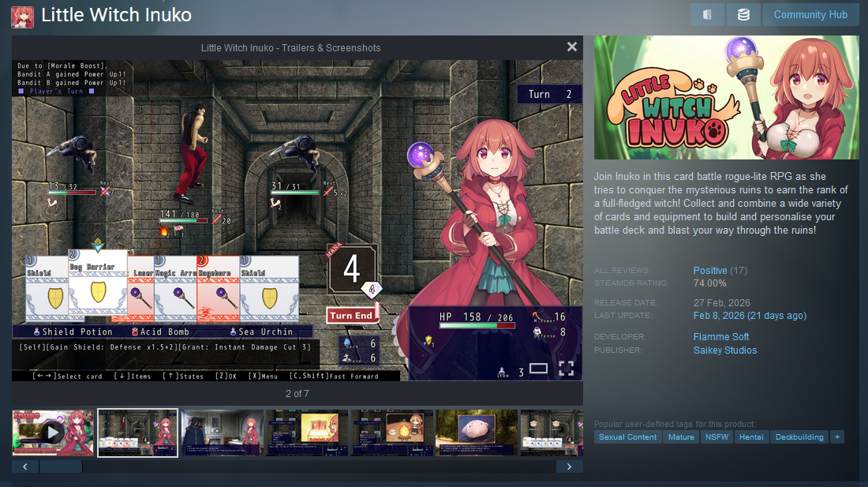This screenshot has width=868, height=487.
Task: Click the 27 Feb, 2026 release date
Action: (722, 303)
